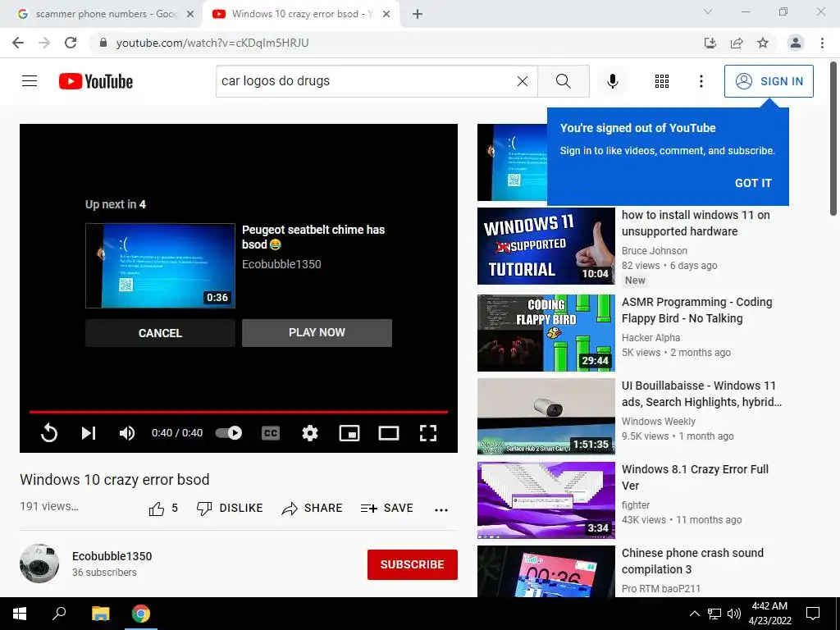Open the Windows Start menu
This screenshot has height=630, width=840.
[x=20, y=614]
